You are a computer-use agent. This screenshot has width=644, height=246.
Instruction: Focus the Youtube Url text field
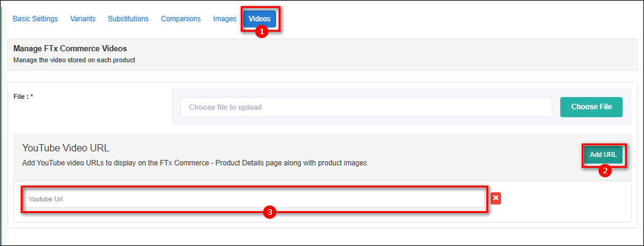coord(254,199)
